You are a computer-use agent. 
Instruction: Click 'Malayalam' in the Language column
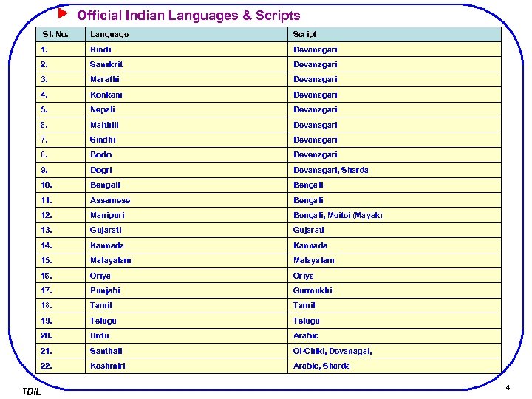click(x=187, y=260)
